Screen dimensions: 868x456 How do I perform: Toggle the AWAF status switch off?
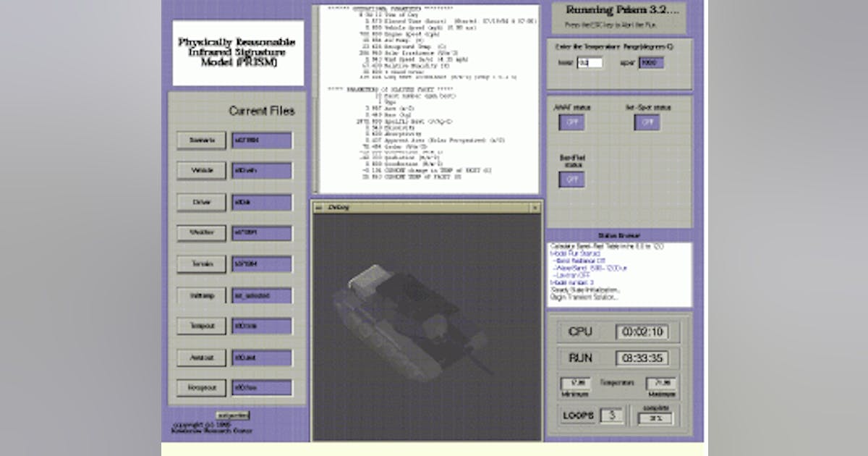[571, 123]
